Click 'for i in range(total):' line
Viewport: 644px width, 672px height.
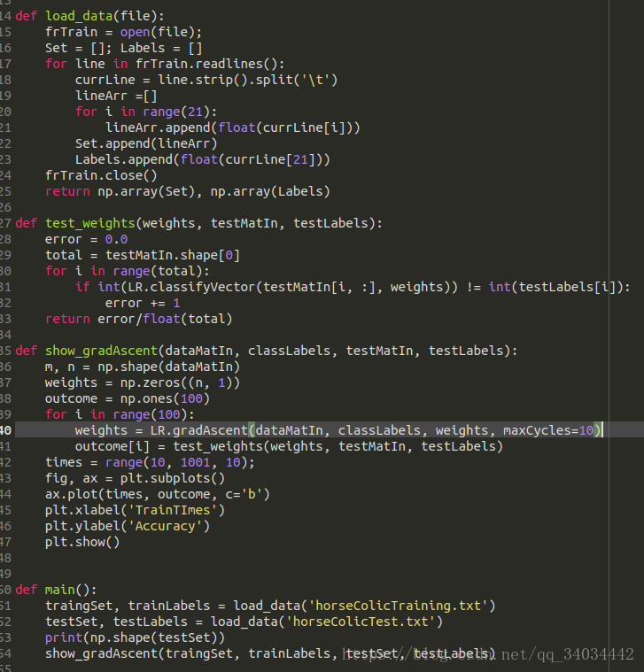pos(128,271)
